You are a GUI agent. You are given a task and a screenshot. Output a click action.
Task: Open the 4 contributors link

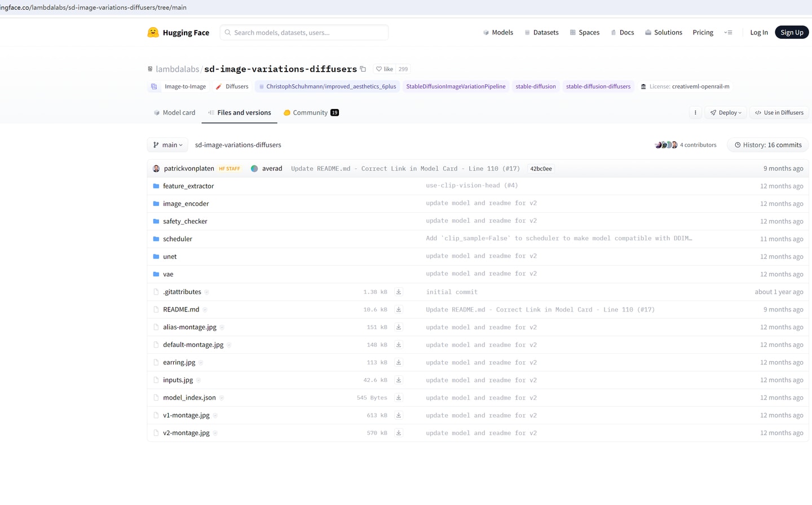(x=698, y=145)
